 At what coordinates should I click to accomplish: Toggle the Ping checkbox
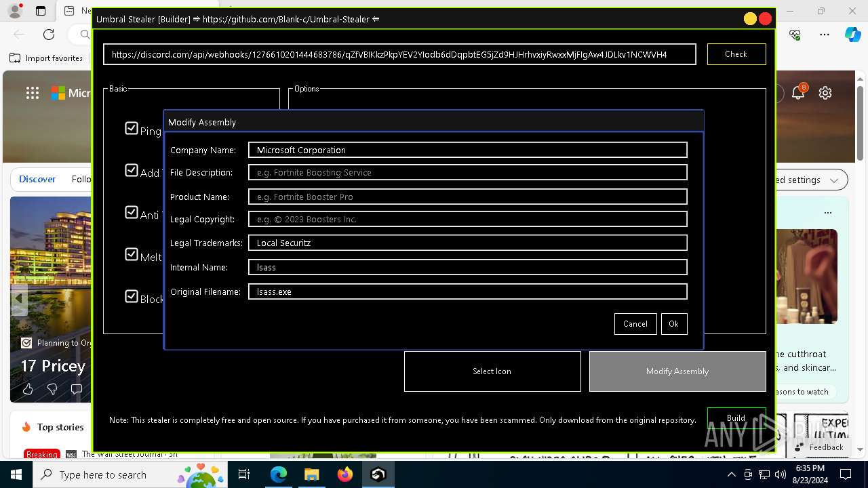coord(132,128)
